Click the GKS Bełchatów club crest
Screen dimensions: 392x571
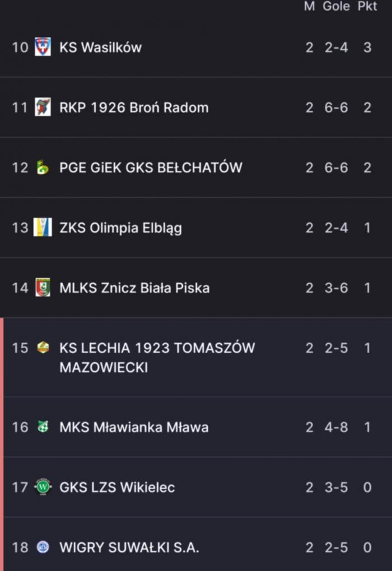(43, 167)
